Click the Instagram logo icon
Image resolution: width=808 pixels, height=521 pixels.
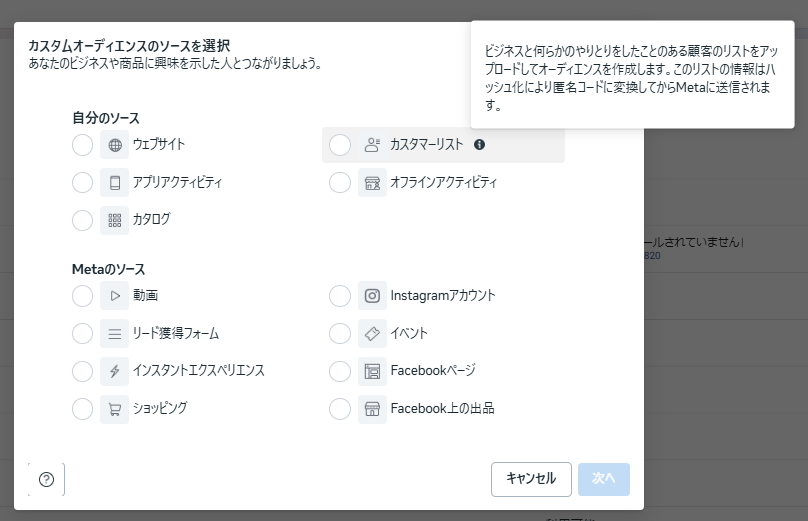point(373,296)
